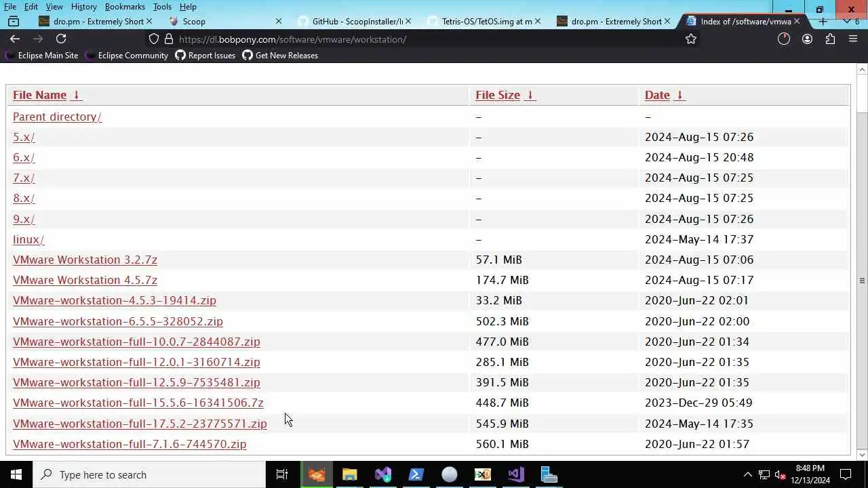Open the Tools menu
The image size is (868, 488).
pyautogui.click(x=162, y=6)
